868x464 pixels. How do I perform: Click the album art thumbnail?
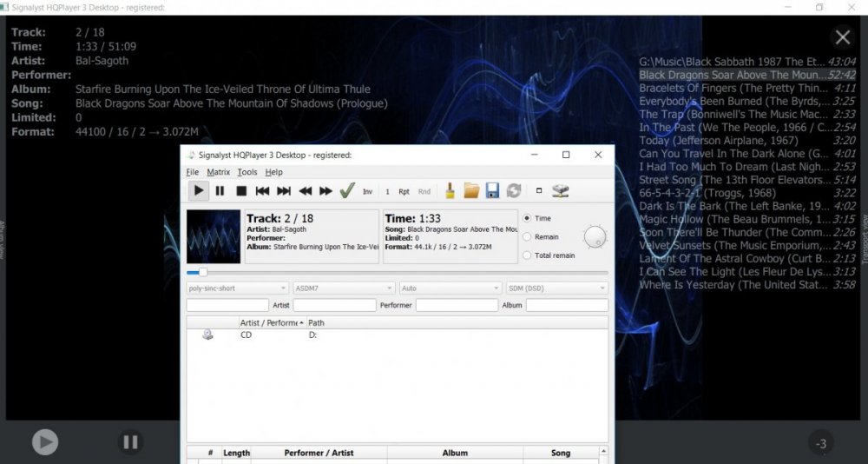tap(214, 236)
